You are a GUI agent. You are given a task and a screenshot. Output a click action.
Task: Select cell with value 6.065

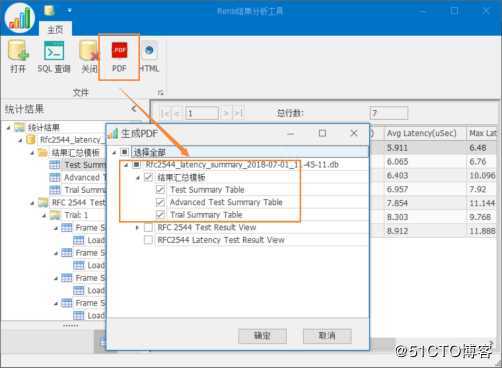(x=425, y=162)
